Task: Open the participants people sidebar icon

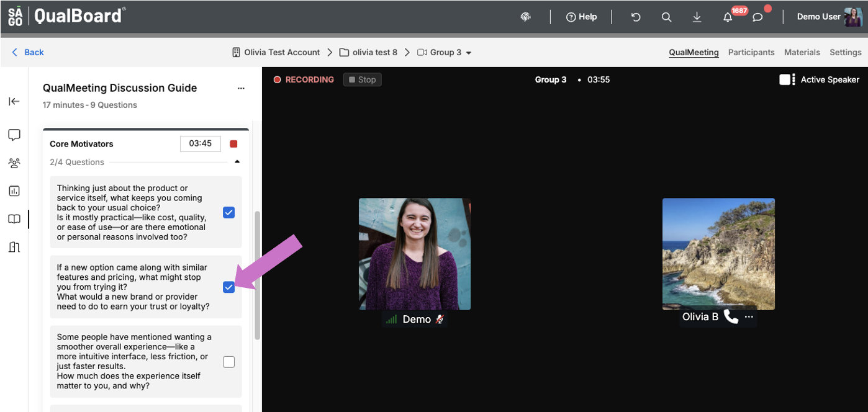Action: [x=14, y=163]
